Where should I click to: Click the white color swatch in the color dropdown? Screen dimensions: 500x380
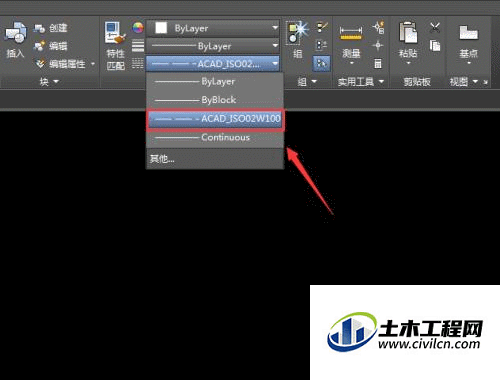pyautogui.click(x=161, y=28)
